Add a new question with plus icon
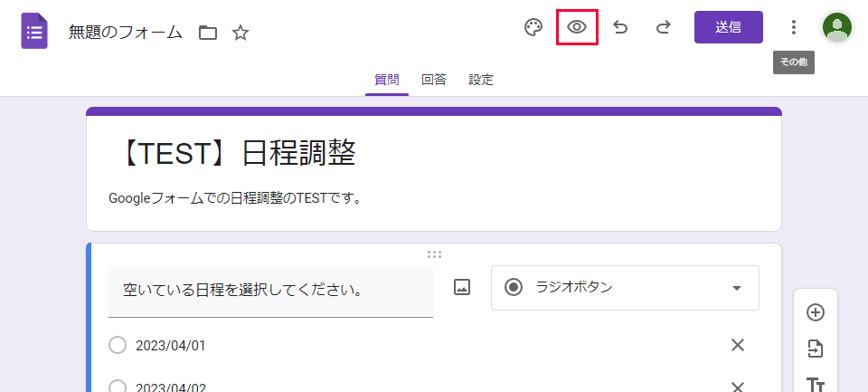 (x=815, y=312)
